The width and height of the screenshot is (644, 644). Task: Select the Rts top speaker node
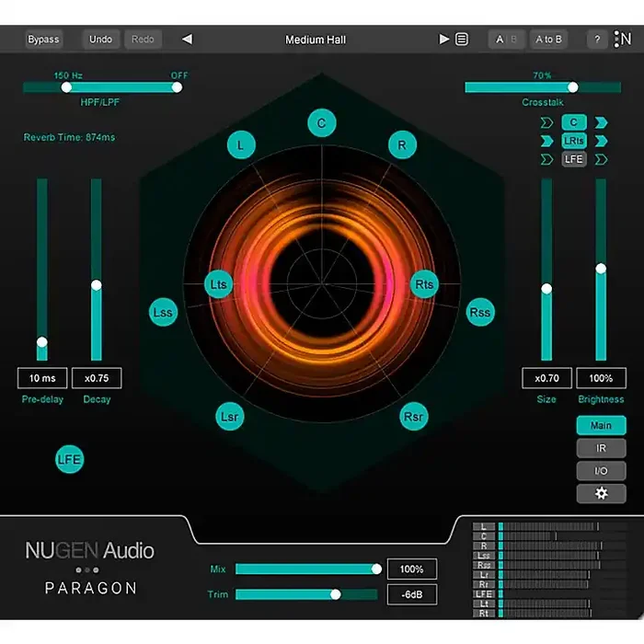point(424,284)
